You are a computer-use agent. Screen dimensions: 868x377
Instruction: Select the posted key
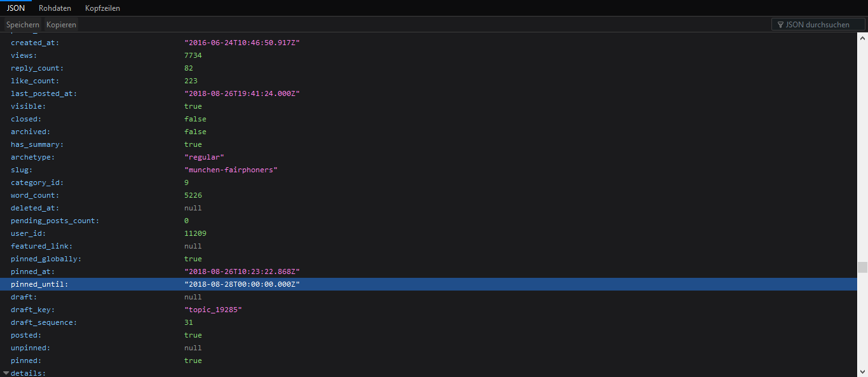26,335
